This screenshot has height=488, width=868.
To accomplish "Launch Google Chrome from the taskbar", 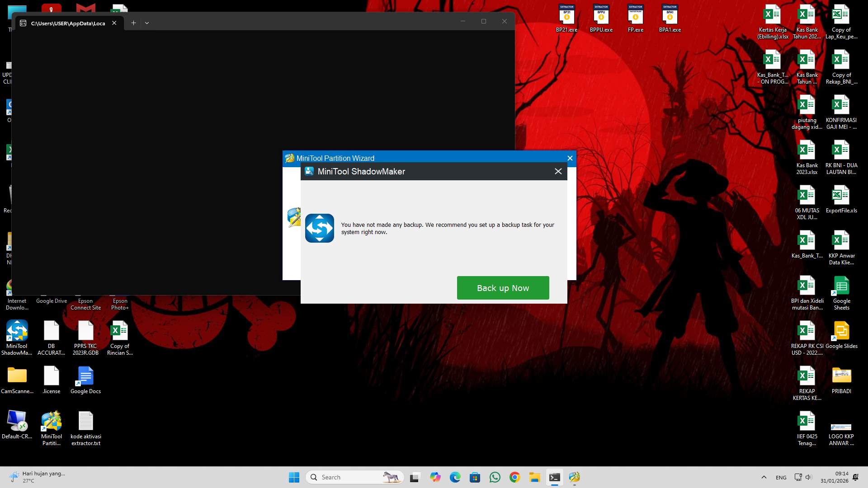I will pos(514,477).
